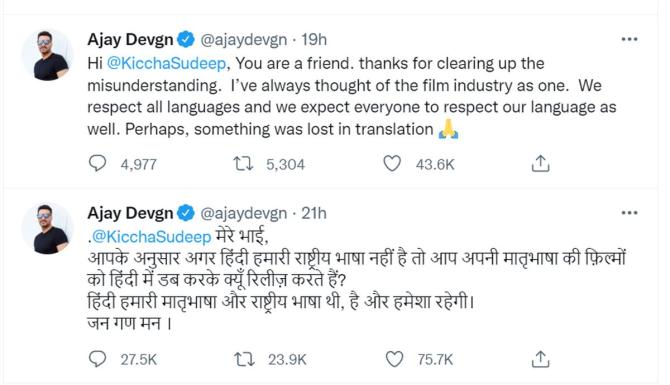The width and height of the screenshot is (670, 385).
Task: Click Ajay Devgn name on the 21h tweet
Action: [130, 213]
